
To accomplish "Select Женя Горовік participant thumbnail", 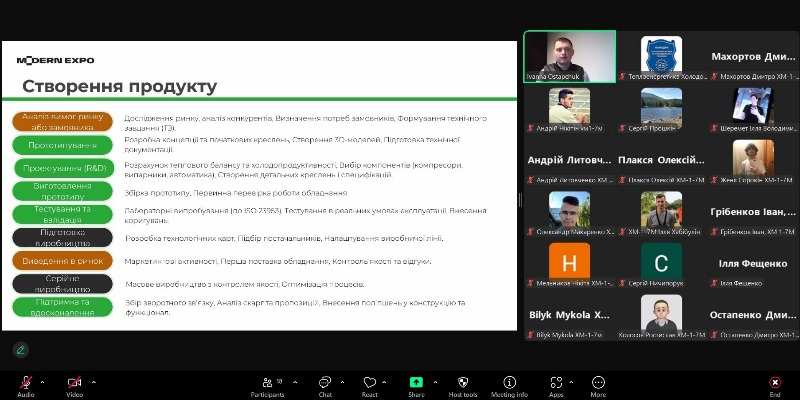I will click(x=753, y=160).
